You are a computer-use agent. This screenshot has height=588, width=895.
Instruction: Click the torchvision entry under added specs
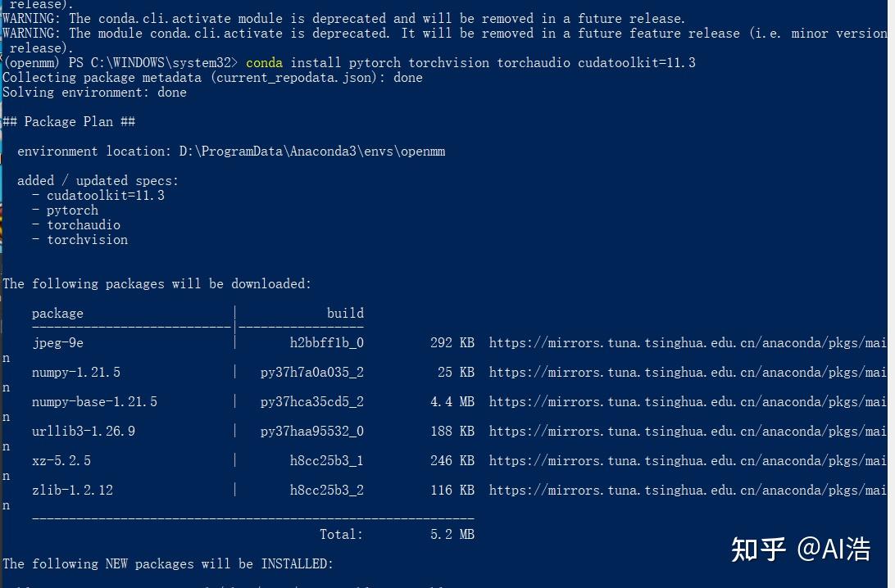click(x=87, y=240)
